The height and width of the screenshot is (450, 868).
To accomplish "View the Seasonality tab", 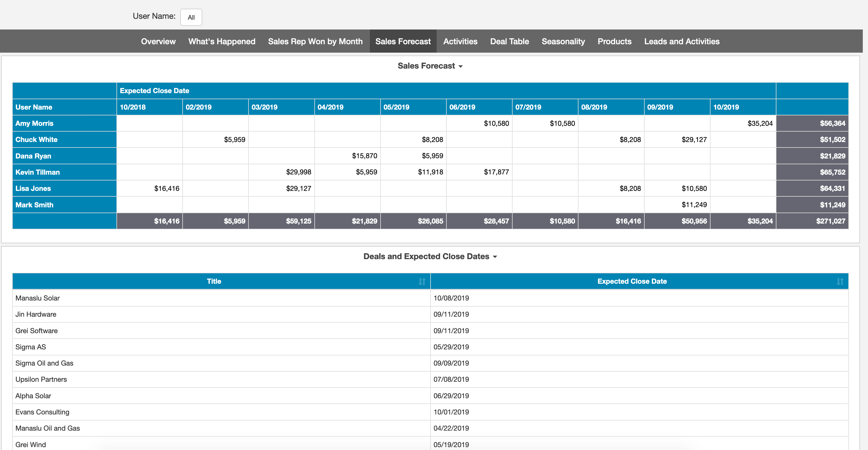I will point(563,41).
